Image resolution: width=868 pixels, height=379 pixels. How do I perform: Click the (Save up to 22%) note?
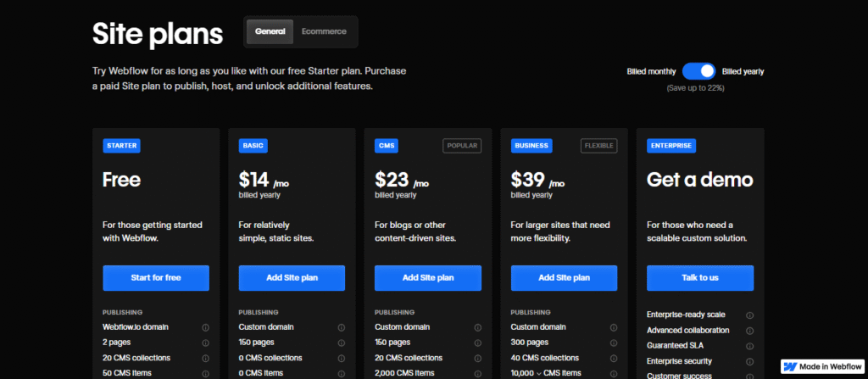tap(695, 88)
